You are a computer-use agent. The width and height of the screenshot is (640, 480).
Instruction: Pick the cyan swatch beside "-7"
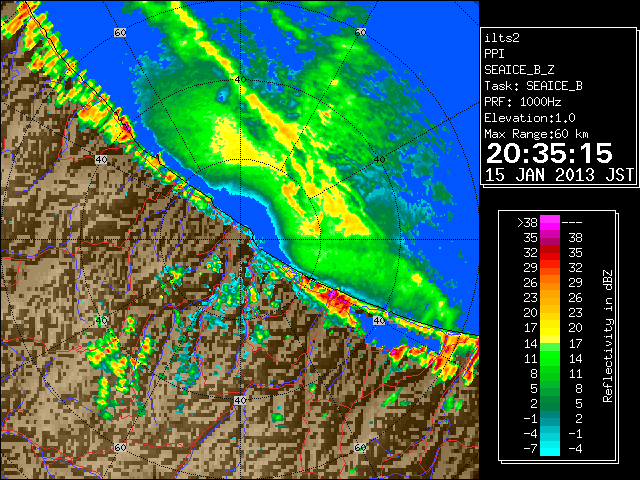tap(550, 449)
